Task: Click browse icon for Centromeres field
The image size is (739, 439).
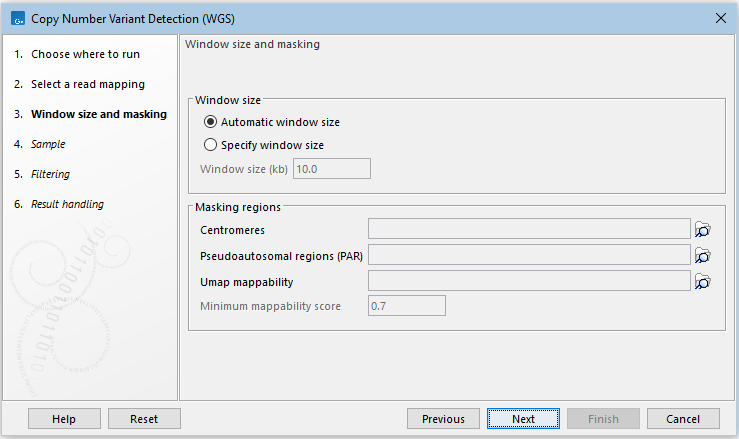Action: (x=702, y=230)
